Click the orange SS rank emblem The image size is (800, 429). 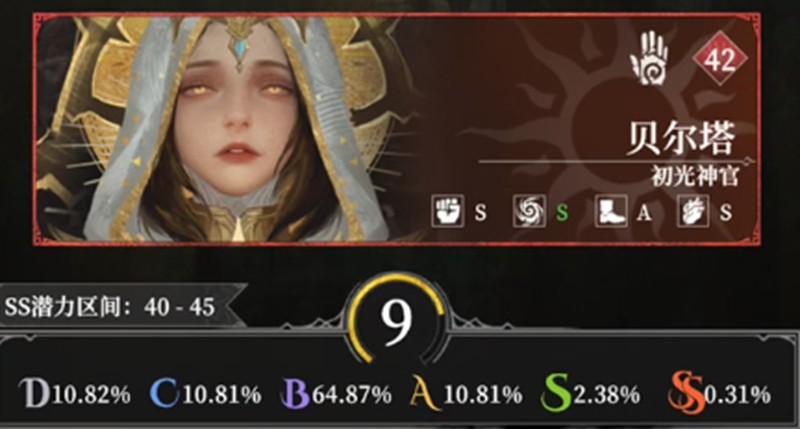click(x=685, y=393)
